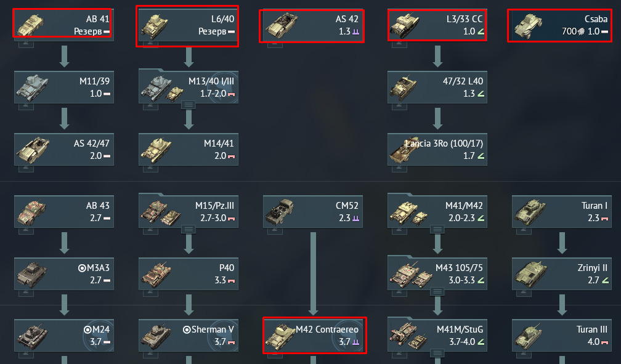The height and width of the screenshot is (364, 621).
Task: Expand the M13/40 I/III vehicle group
Action: (x=189, y=105)
